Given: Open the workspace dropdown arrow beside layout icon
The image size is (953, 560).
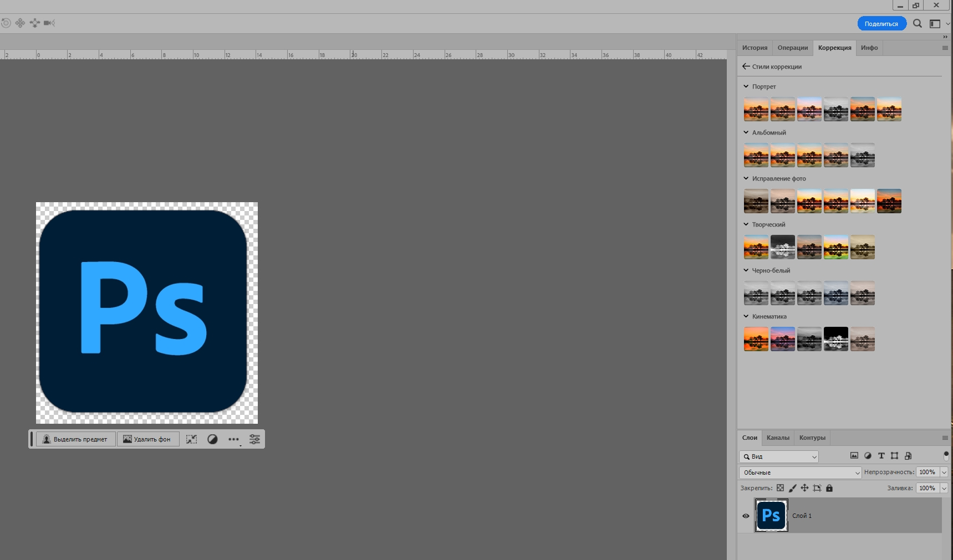Looking at the screenshot, I should click(x=948, y=24).
